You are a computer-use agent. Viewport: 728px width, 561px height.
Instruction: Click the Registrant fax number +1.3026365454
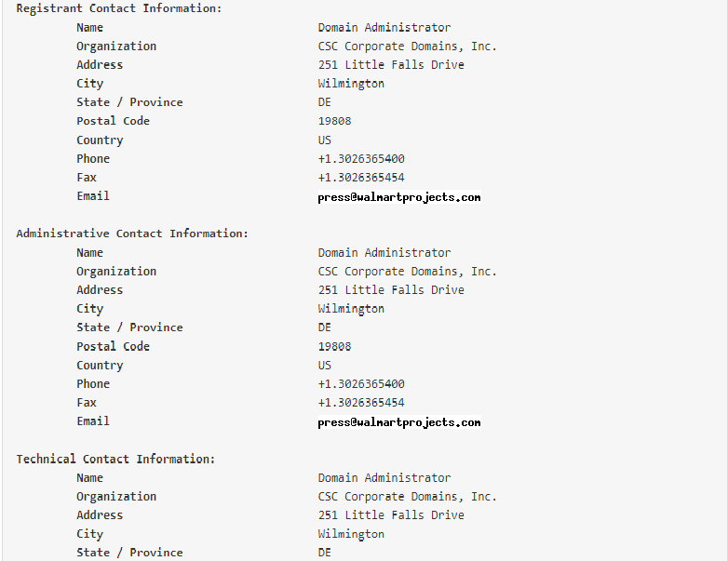pyautogui.click(x=361, y=178)
